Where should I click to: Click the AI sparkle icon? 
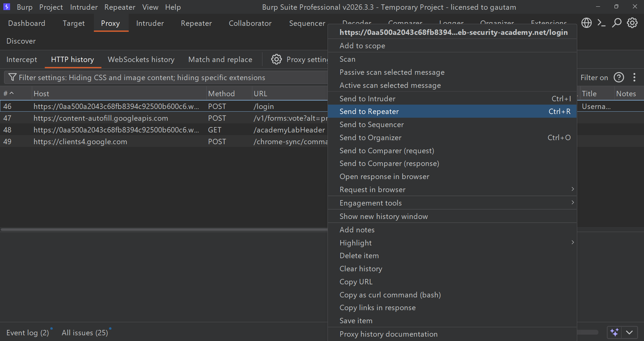[614, 332]
